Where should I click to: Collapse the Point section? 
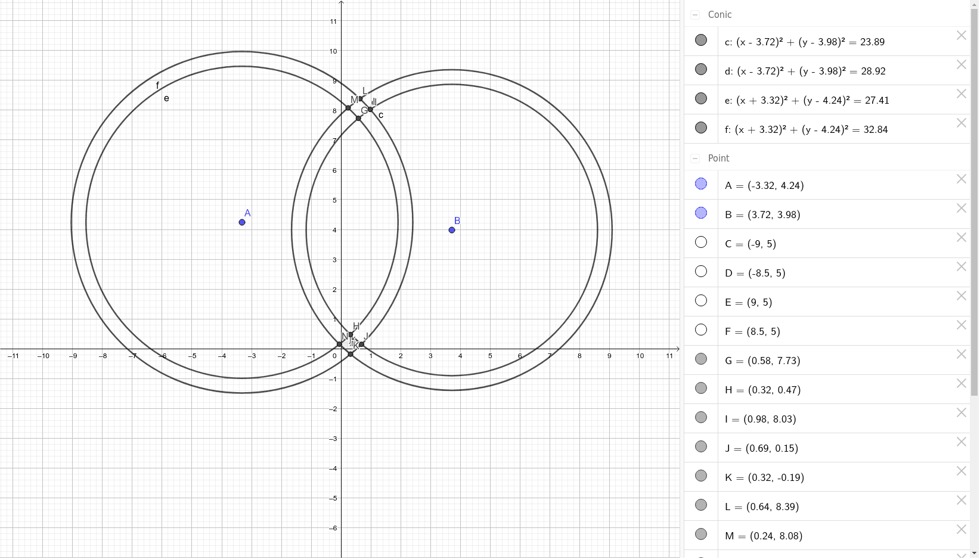tap(694, 158)
